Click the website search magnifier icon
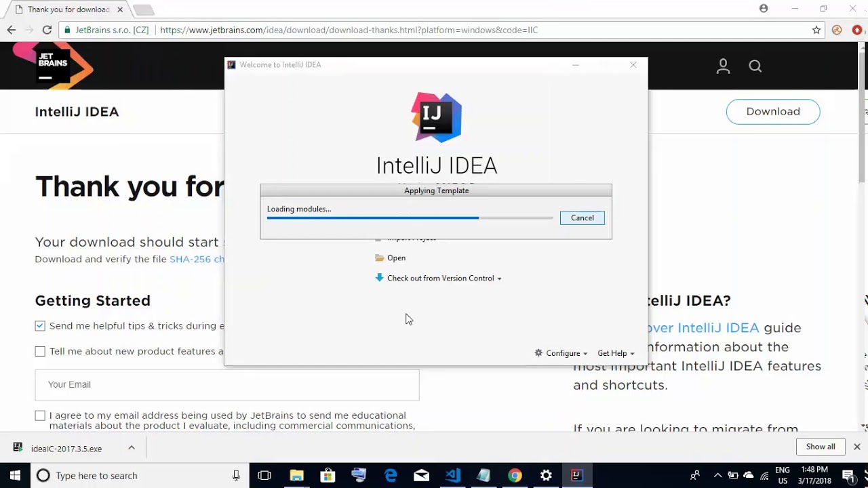 click(755, 66)
